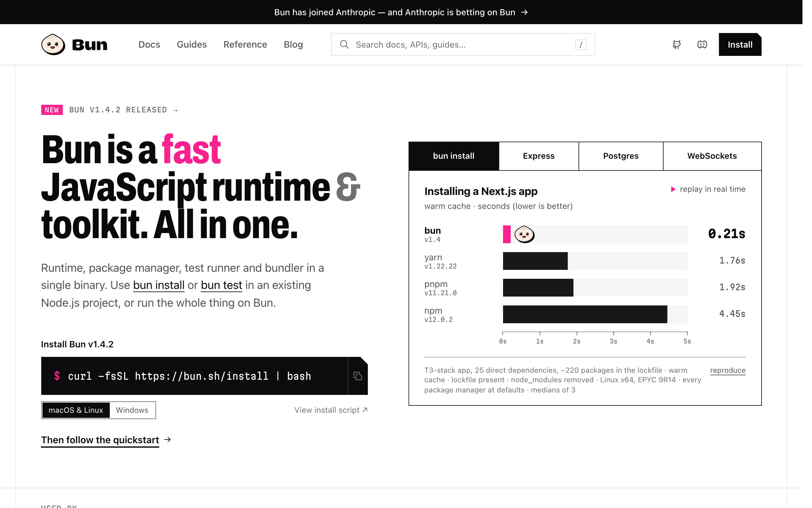Screen dimensions: 812x508
Task: Click the search magnifier icon
Action: click(344, 44)
